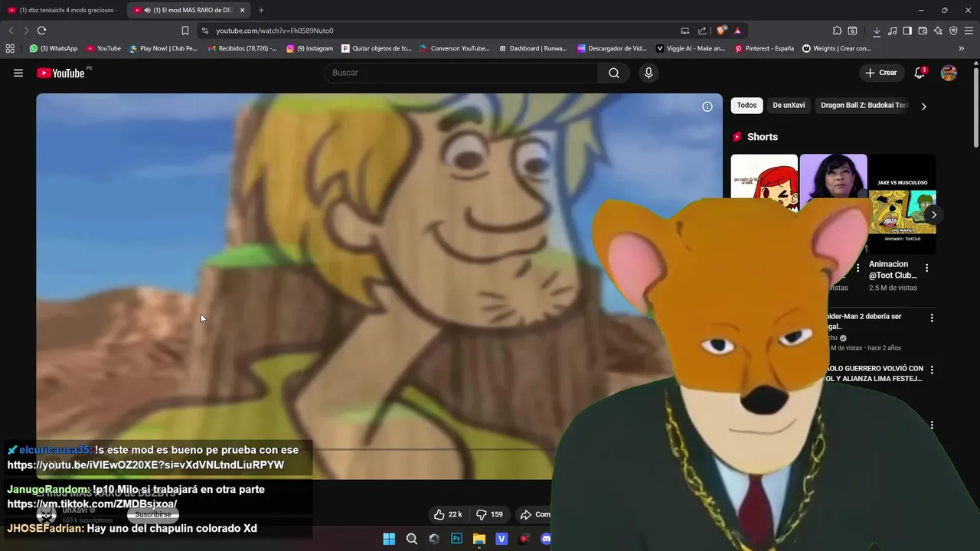Expand hidden bookmarks chevron
Screen dimensions: 980x551
tap(962, 48)
